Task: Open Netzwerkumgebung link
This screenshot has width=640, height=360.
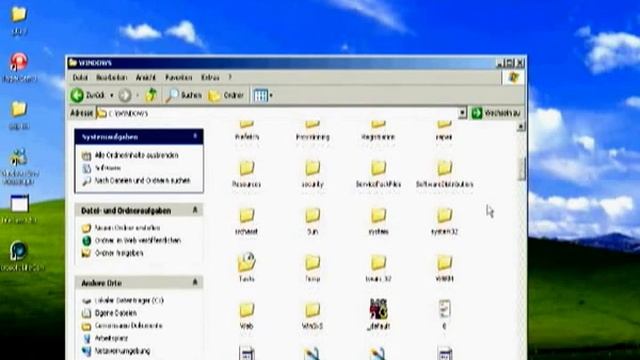Action: point(122,351)
